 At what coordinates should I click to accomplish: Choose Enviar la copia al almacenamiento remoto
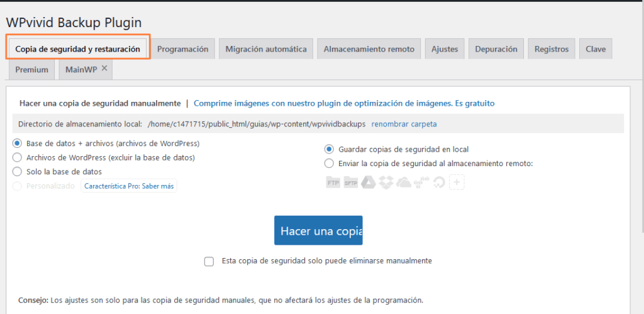tap(329, 164)
